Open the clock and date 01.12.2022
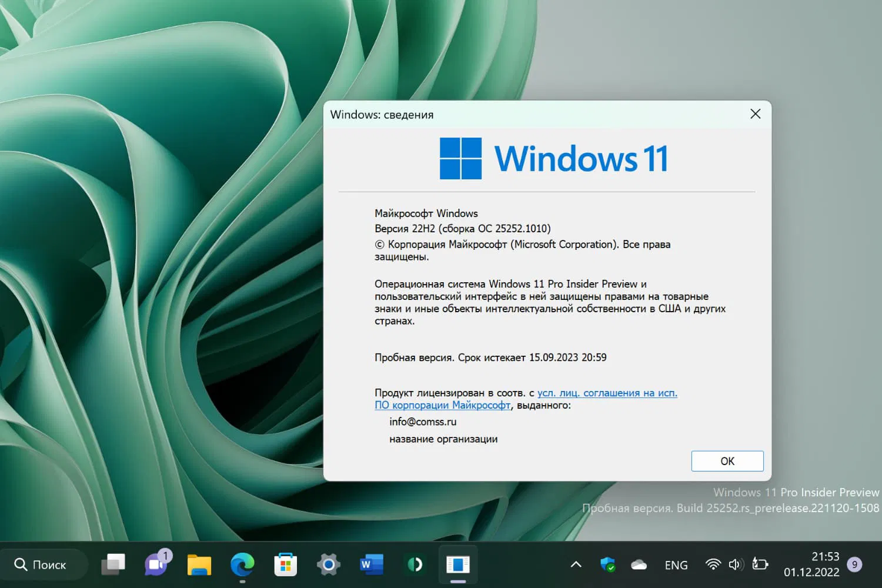Screen dimensions: 882x588 pyautogui.click(x=811, y=564)
